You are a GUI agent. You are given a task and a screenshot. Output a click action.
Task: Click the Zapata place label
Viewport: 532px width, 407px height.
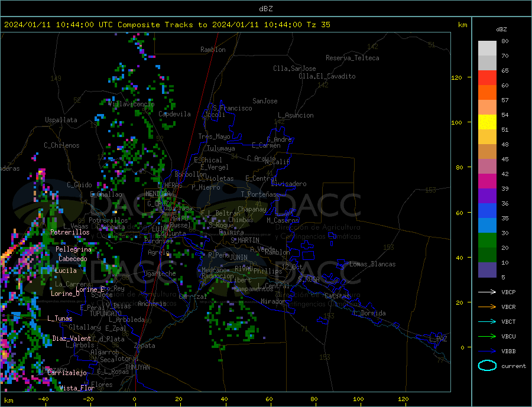point(145,346)
